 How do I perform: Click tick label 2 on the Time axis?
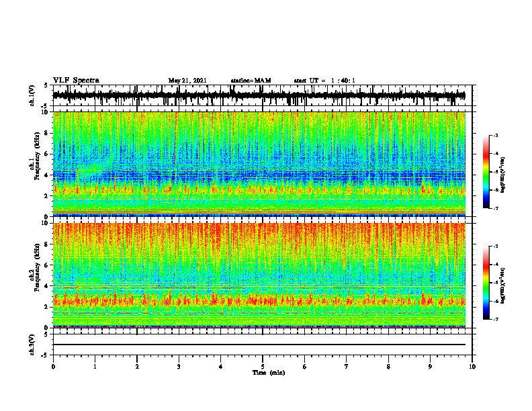pyautogui.click(x=137, y=367)
